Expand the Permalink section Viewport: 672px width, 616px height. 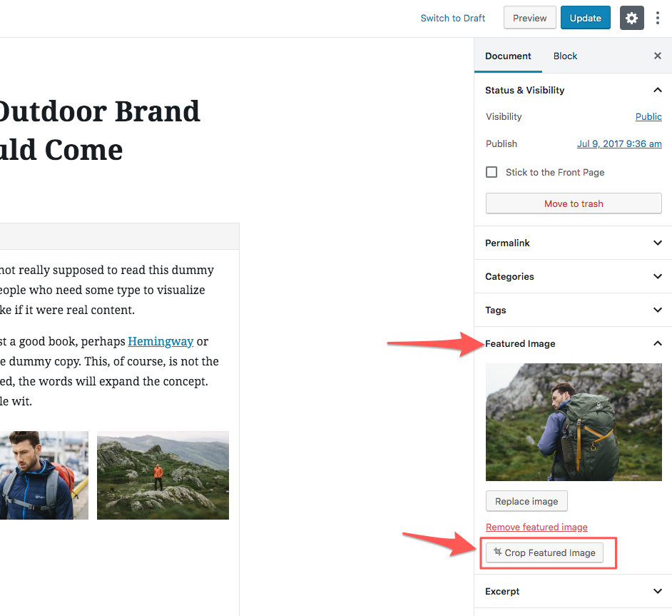pos(657,243)
